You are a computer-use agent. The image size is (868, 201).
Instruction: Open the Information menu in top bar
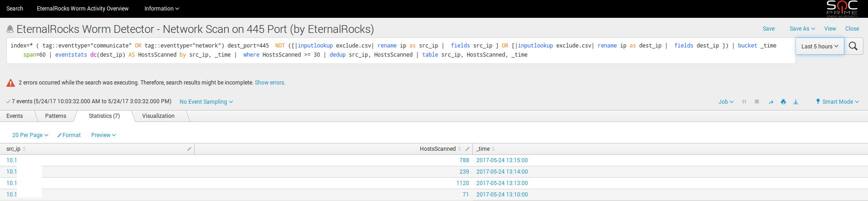[161, 9]
